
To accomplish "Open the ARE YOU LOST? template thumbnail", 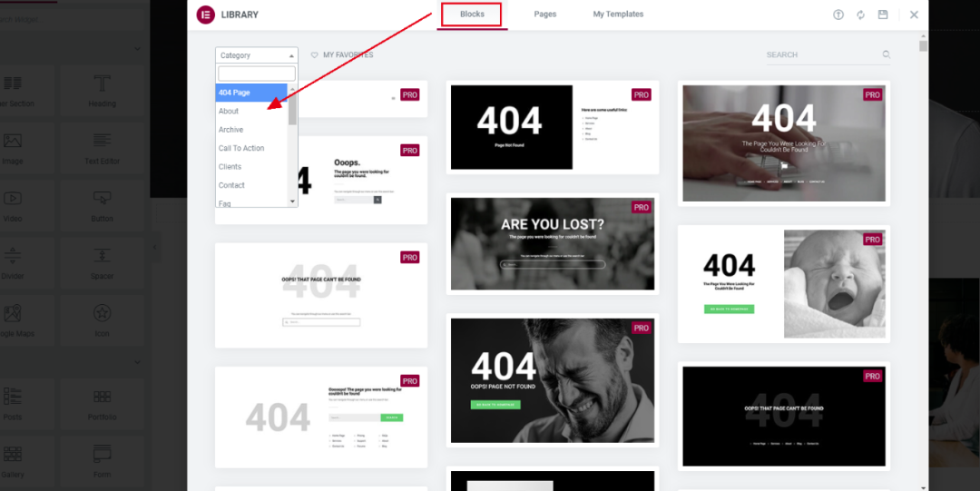I will pyautogui.click(x=553, y=243).
